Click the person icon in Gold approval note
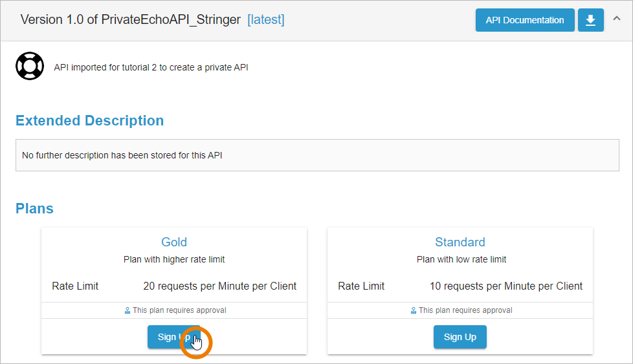633x364 pixels. [128, 310]
